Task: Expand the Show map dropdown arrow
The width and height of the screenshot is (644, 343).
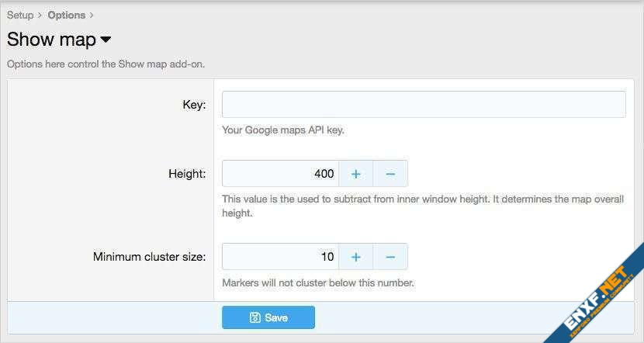Action: 106,40
